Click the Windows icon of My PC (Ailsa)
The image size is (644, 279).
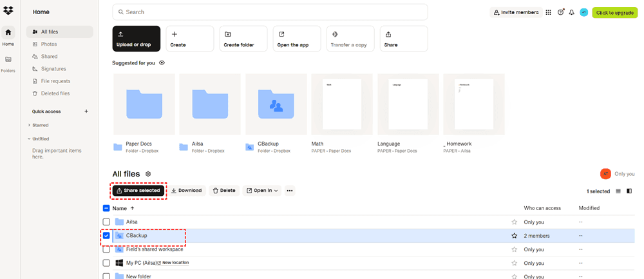[119, 262]
